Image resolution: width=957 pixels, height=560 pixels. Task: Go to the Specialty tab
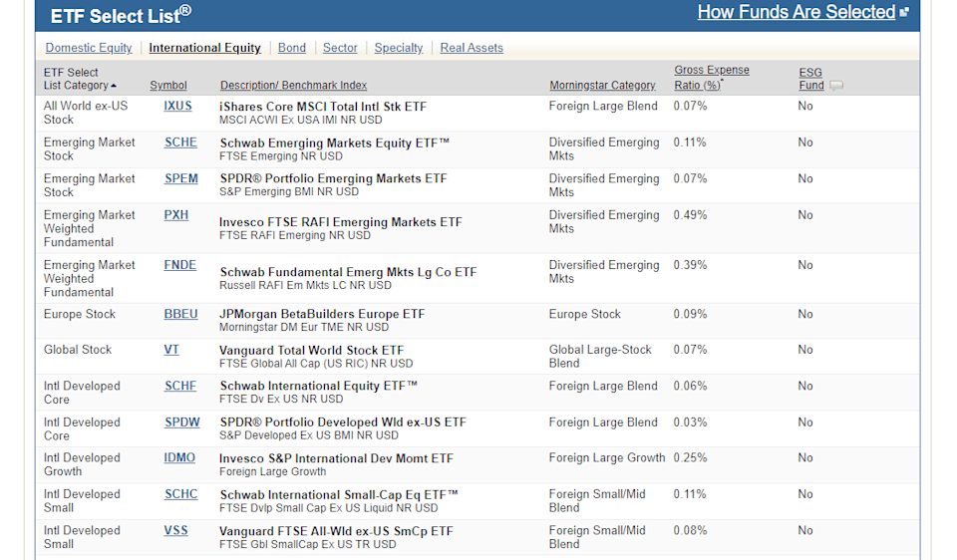tap(398, 48)
